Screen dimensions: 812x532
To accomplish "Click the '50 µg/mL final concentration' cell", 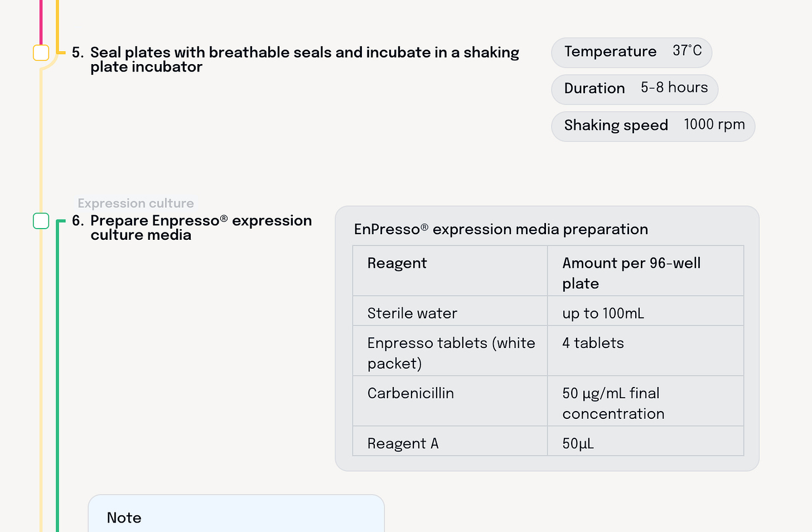I will (x=645, y=403).
